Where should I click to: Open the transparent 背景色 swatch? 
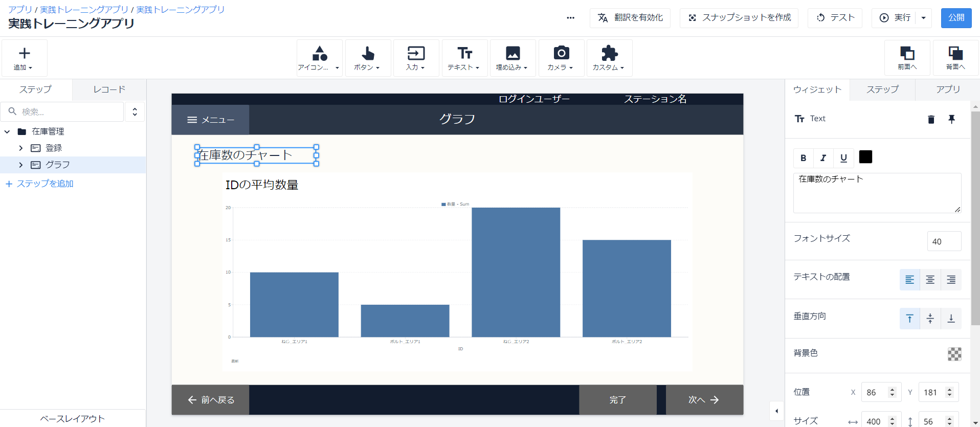954,354
